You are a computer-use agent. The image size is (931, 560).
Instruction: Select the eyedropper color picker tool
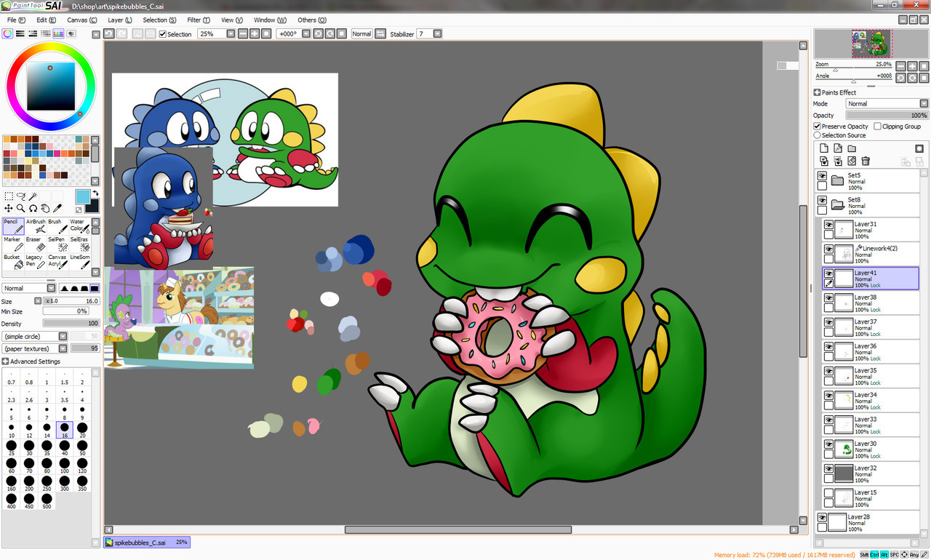click(x=57, y=208)
